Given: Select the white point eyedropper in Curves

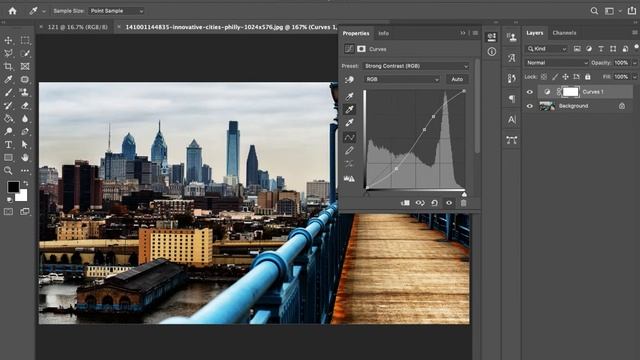Looking at the screenshot, I should (349, 122).
